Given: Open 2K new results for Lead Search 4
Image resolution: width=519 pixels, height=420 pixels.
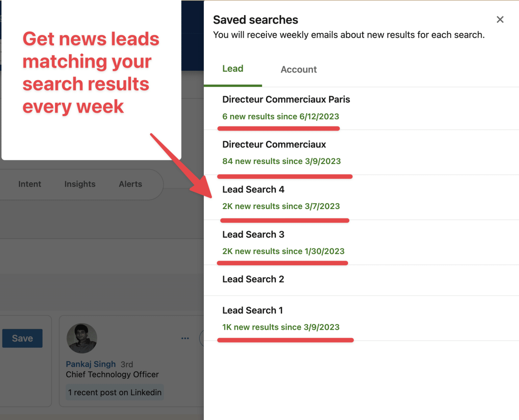Looking at the screenshot, I should [x=281, y=206].
